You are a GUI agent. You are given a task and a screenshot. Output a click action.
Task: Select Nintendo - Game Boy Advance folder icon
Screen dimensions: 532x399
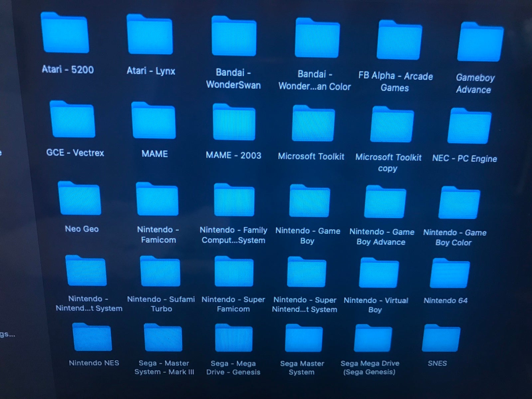click(385, 202)
